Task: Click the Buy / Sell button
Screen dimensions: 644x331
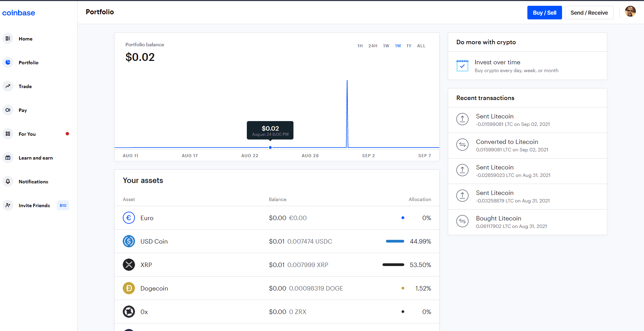Action: pos(545,13)
